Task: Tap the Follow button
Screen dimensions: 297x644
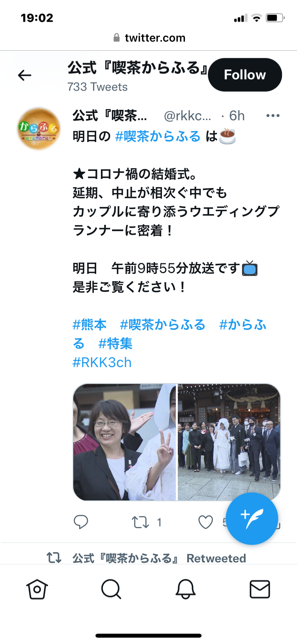Action: click(245, 75)
